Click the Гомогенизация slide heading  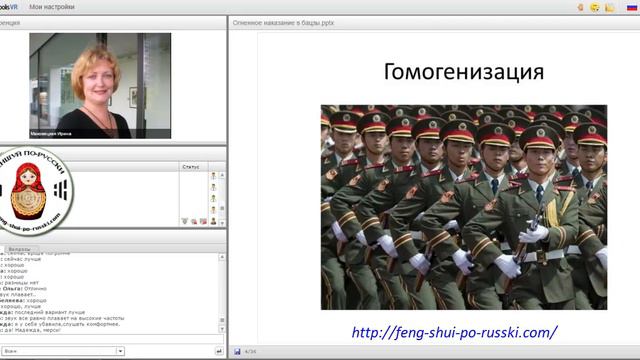[x=464, y=72]
